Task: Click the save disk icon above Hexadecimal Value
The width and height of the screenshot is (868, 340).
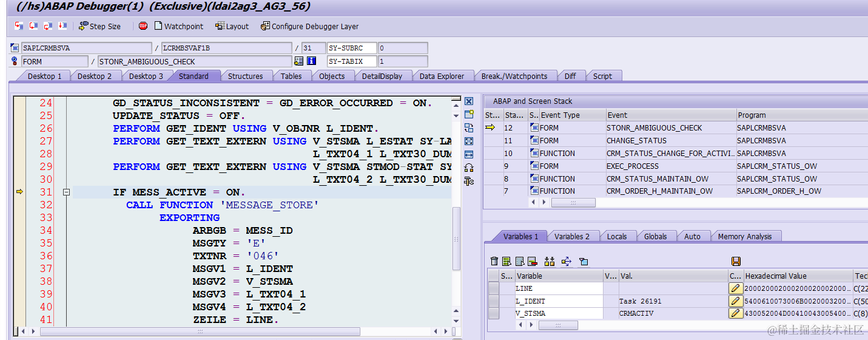Action: [736, 261]
